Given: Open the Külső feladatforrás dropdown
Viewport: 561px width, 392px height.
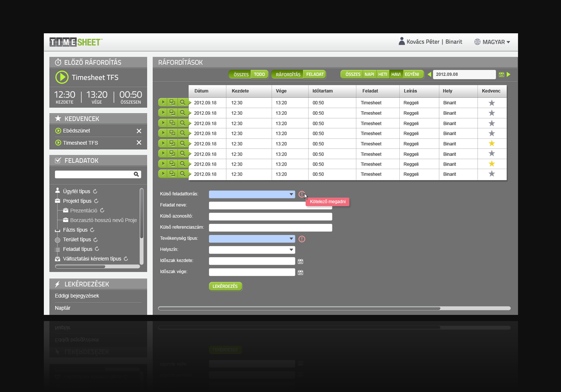Looking at the screenshot, I should [252, 194].
